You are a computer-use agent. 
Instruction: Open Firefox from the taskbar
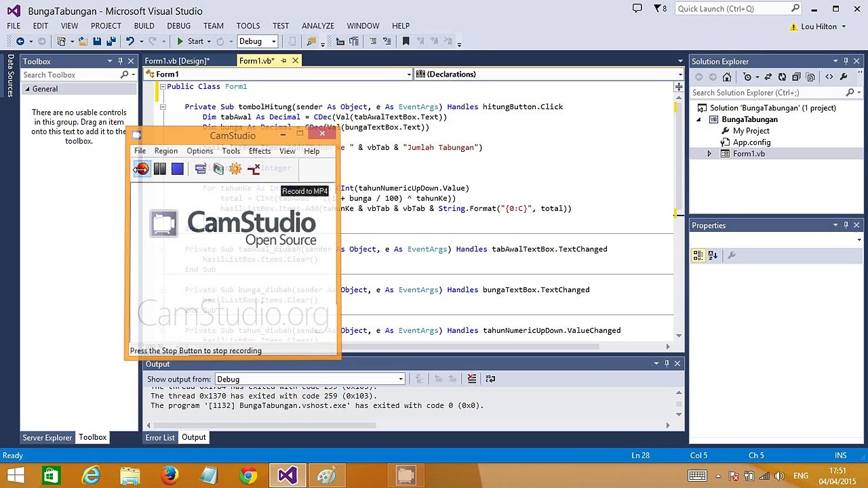pyautogui.click(x=170, y=476)
